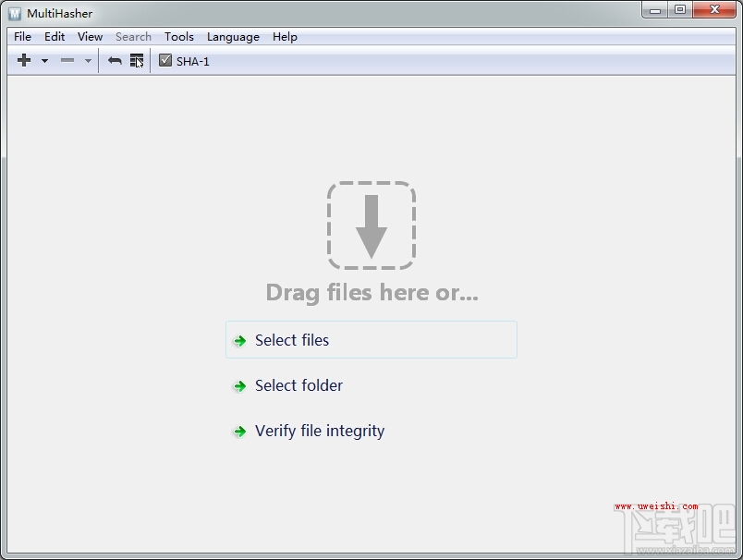Click the green arrow beside Select folder

(x=240, y=386)
